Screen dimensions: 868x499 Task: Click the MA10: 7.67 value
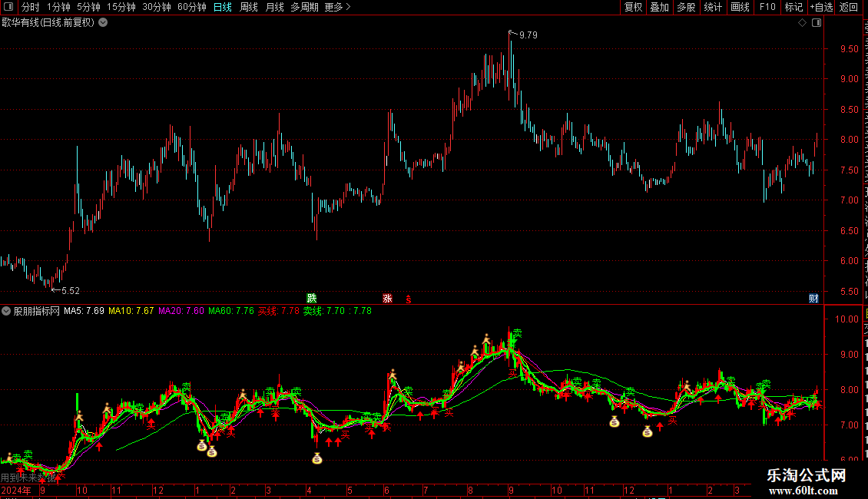(131, 311)
